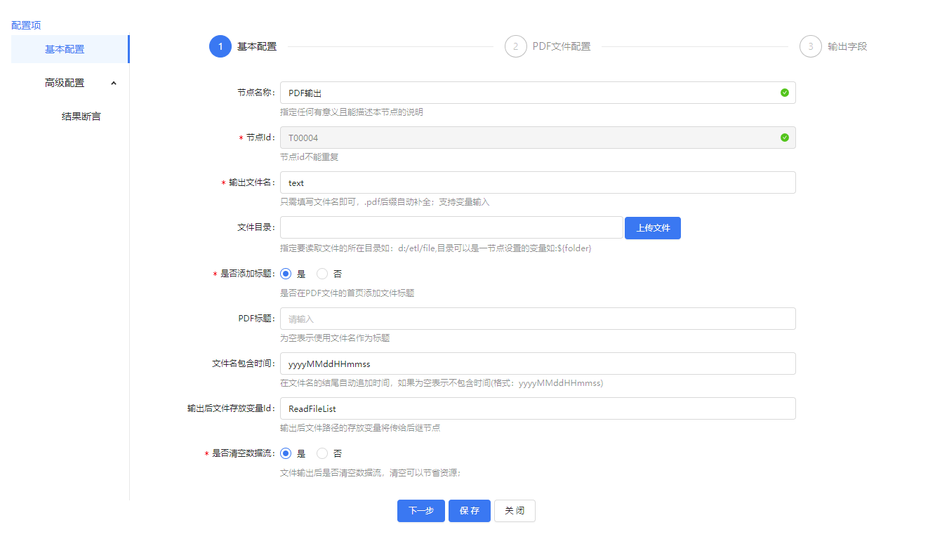Click the 保存 save button

(469, 511)
